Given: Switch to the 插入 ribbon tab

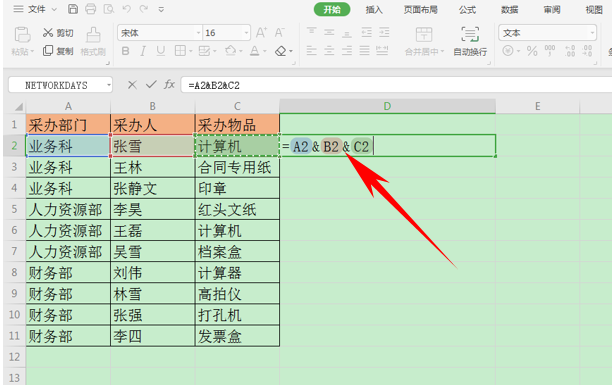Looking at the screenshot, I should pyautogui.click(x=374, y=10).
